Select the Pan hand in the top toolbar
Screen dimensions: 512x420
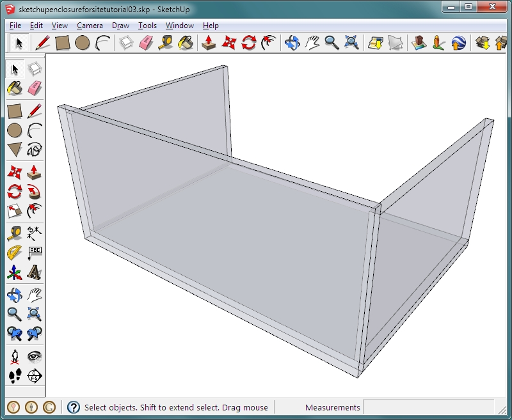312,43
